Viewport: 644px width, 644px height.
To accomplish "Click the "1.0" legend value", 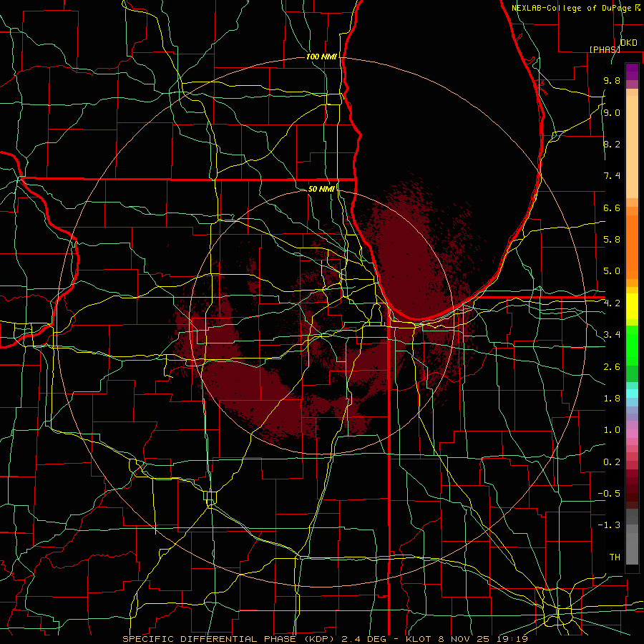I will tap(612, 430).
